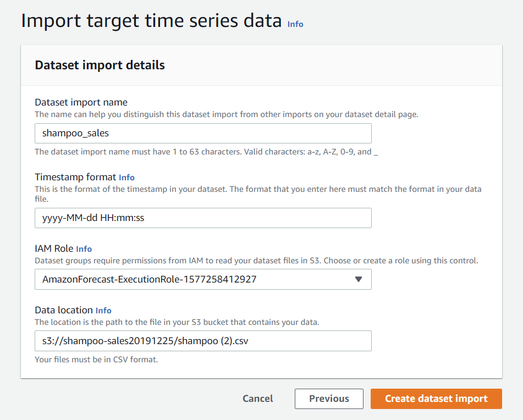Viewport: 523px width, 420px height.
Task: Click the triangle arrow of the IAM Role selector
Action: click(x=359, y=279)
